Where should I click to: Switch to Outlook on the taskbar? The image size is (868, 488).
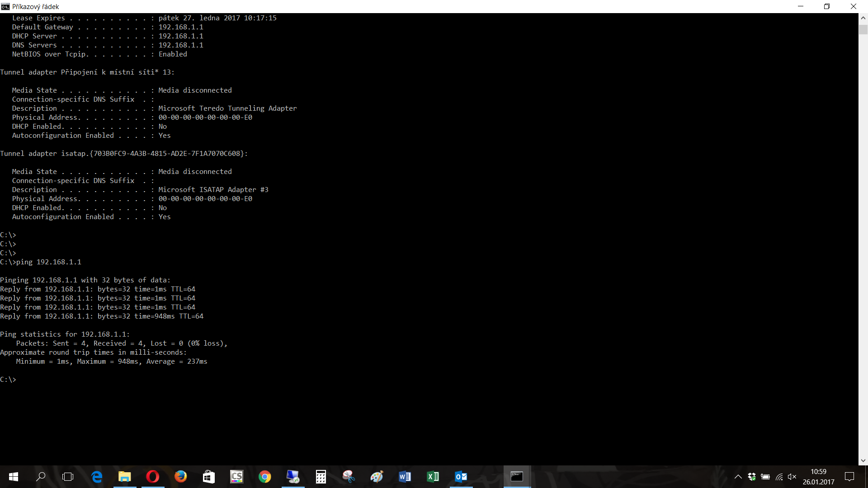[461, 477]
